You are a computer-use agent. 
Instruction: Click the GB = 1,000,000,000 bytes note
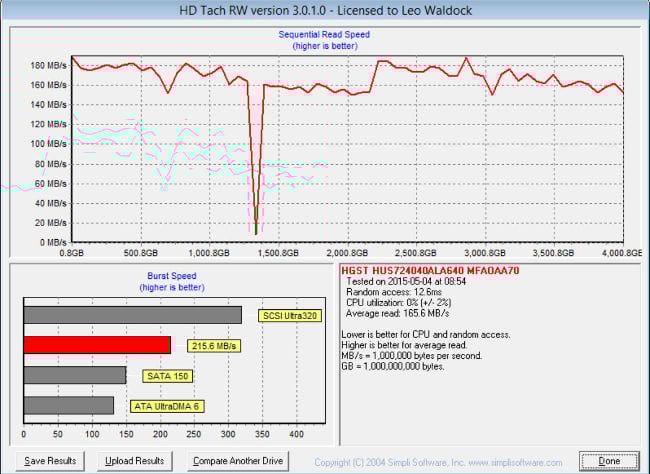tap(393, 366)
